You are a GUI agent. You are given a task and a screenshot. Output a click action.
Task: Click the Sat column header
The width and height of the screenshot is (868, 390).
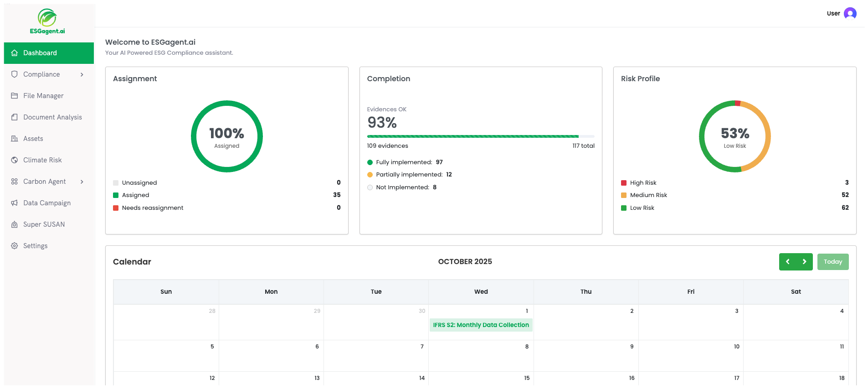tap(796, 292)
